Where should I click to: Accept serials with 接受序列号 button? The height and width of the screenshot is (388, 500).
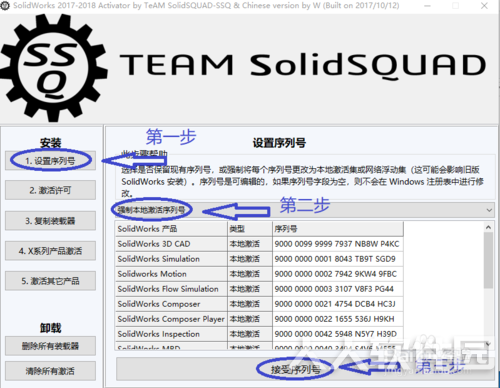tap(305, 369)
